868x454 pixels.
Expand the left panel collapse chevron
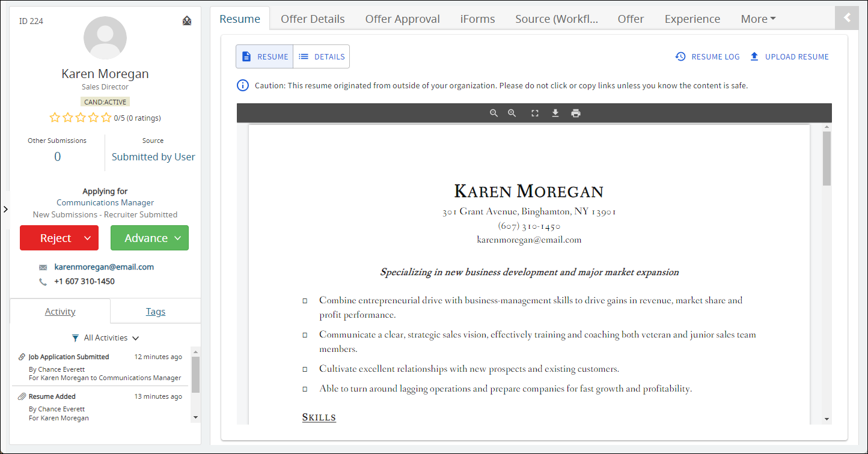click(5, 209)
